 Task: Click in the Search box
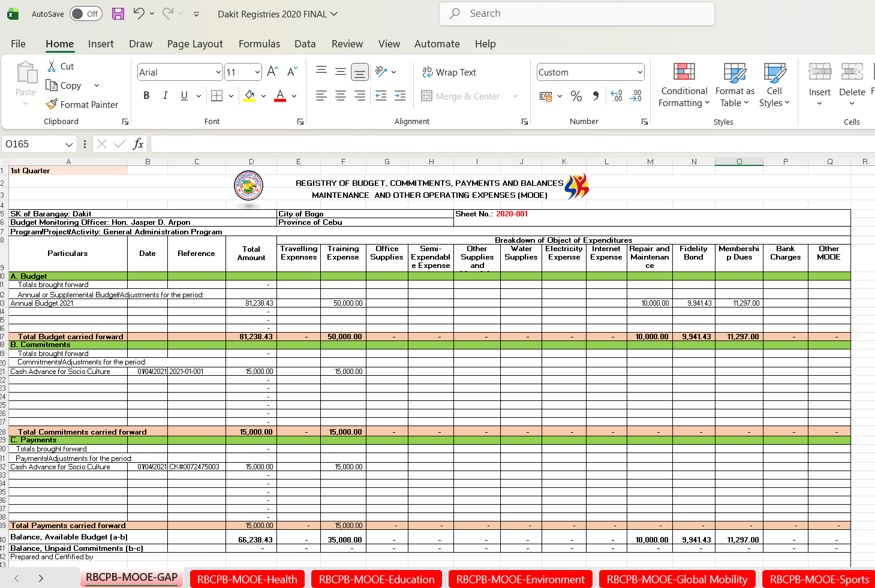pyautogui.click(x=576, y=14)
